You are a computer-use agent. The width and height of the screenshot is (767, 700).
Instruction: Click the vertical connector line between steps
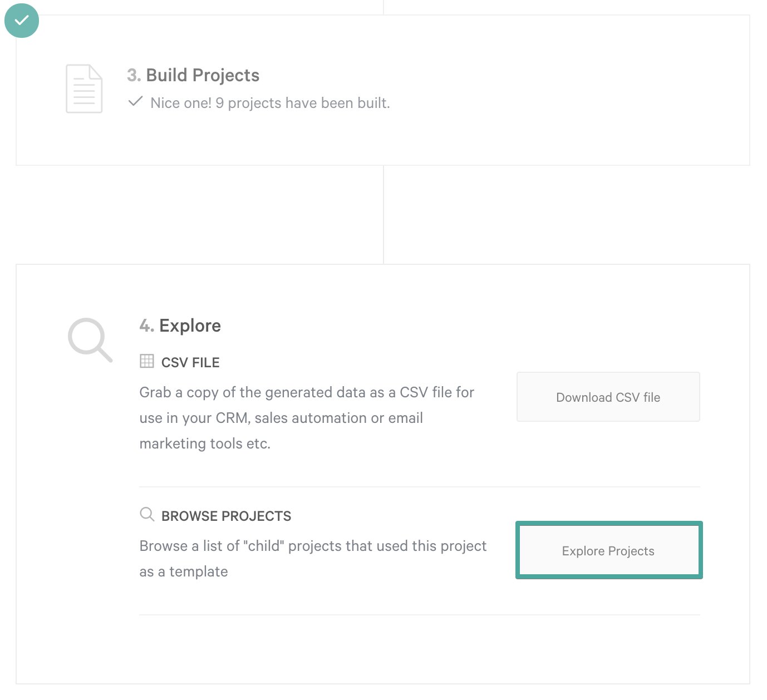[383, 215]
